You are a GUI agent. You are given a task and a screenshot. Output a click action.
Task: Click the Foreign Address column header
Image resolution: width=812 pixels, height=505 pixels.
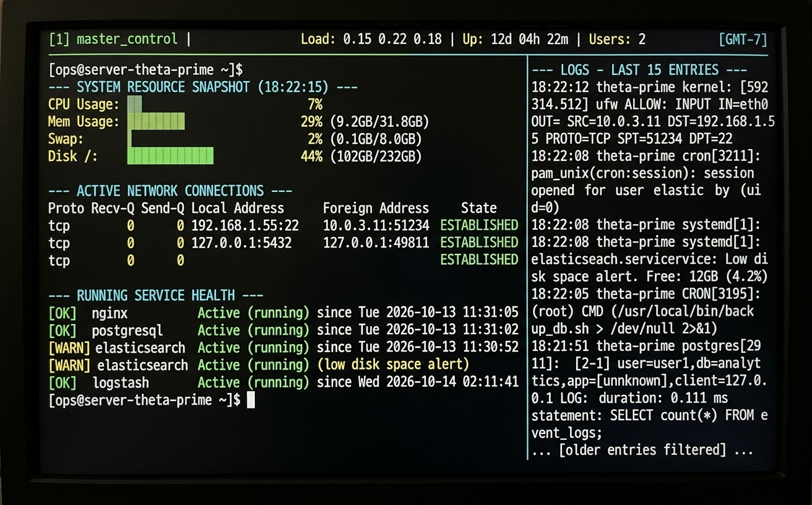click(376, 208)
